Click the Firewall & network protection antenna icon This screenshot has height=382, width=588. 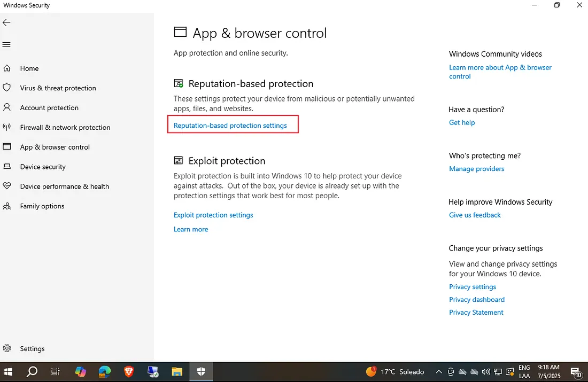click(x=7, y=127)
